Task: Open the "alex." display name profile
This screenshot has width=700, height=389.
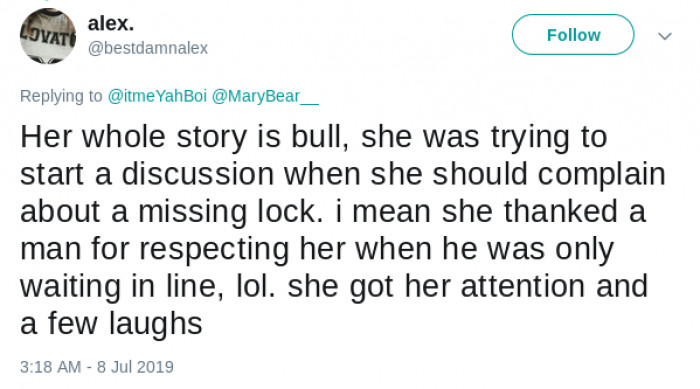Action: (x=111, y=23)
